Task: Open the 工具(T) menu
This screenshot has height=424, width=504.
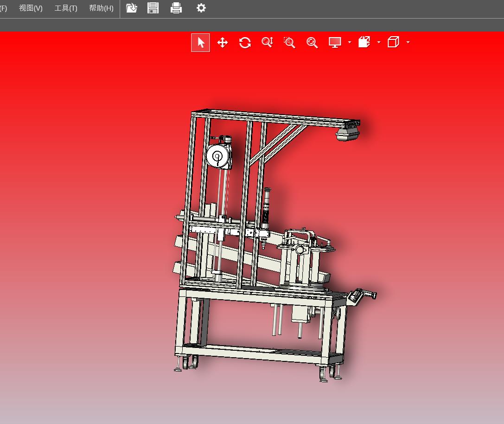Action: point(66,8)
